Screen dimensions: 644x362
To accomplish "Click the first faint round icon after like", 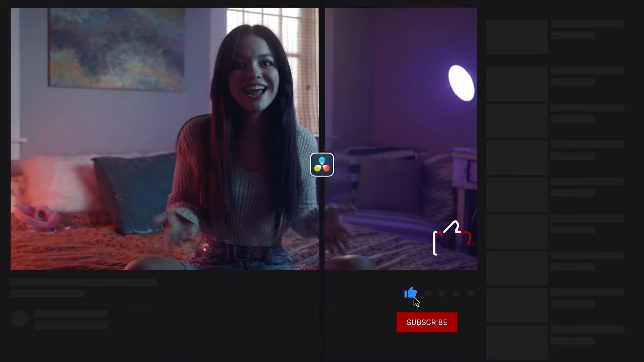I will [427, 294].
